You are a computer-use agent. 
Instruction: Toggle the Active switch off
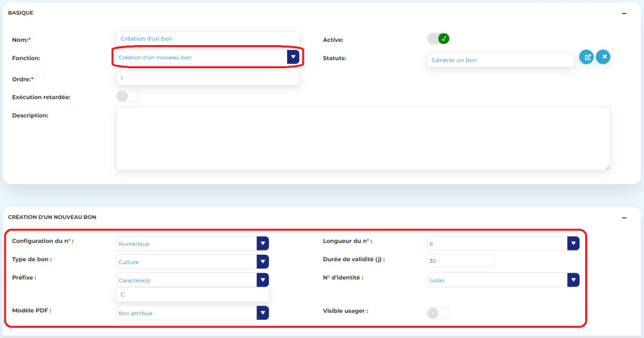coord(438,39)
